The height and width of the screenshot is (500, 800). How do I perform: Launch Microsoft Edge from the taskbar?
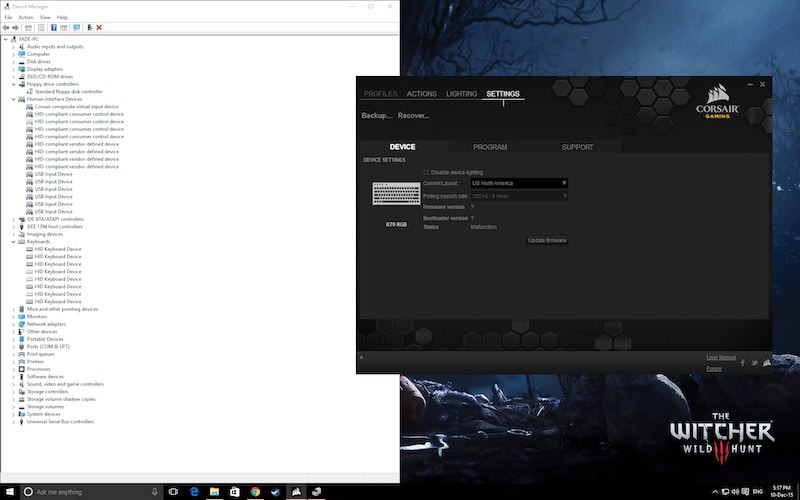[194, 492]
